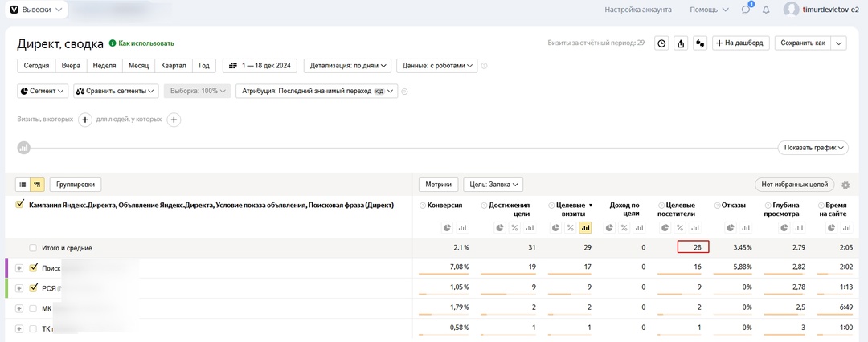
Task: Click the export report icon
Action: pos(681,43)
